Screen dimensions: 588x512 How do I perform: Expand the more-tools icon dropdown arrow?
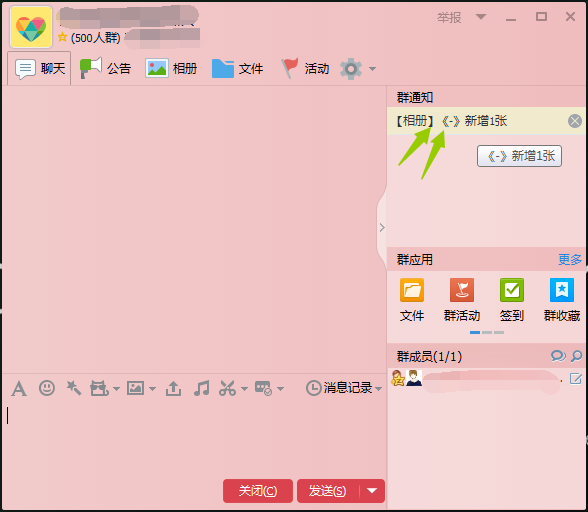280,389
